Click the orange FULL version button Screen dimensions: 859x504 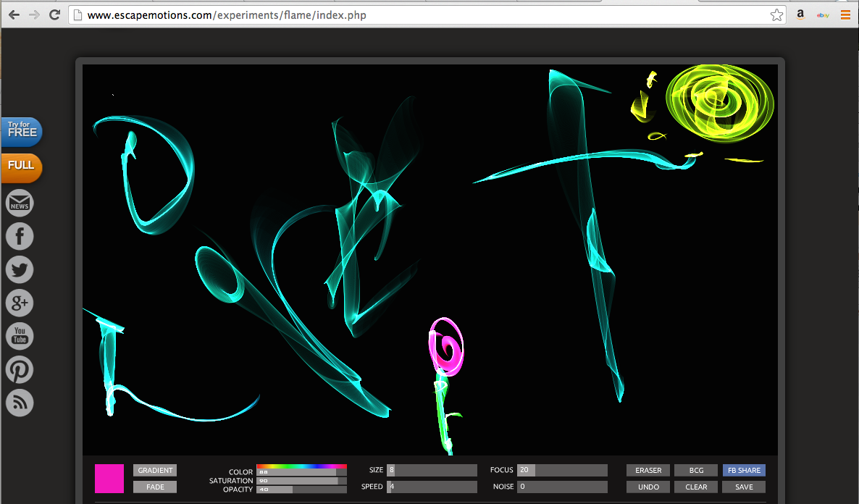point(21,166)
